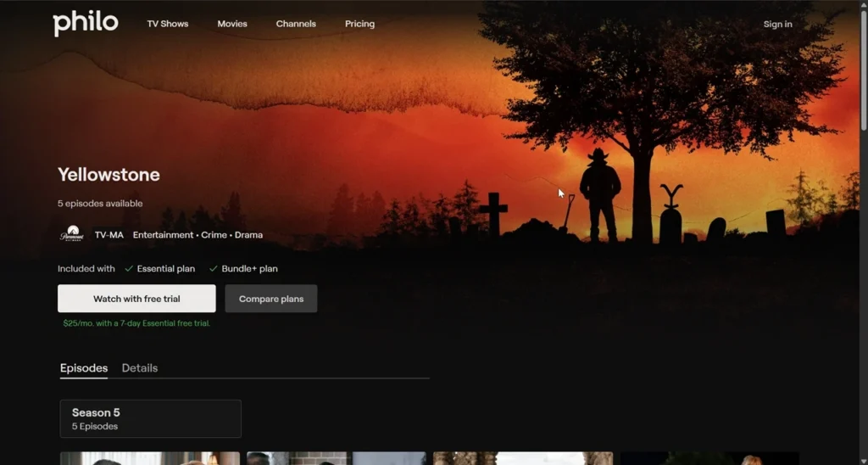Open the TV Shows menu item
Screen dimensions: 868x465
tap(167, 24)
